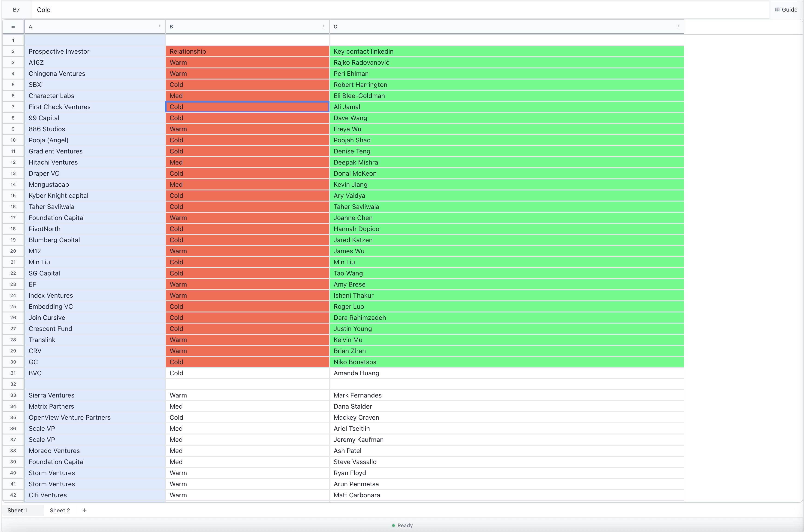Click 'Ryan Floyd' cell
This screenshot has height=532, width=804.
click(x=507, y=473)
